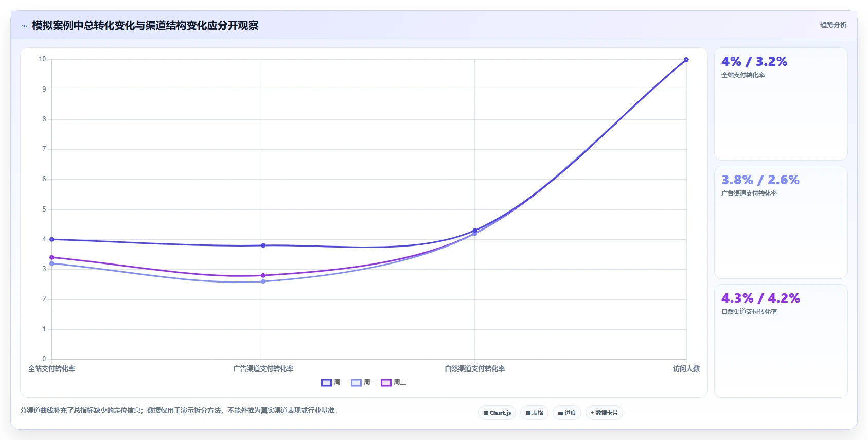Click 周二 data point at 广告渠道支付转化率
The width and height of the screenshot is (868, 440).
[263, 281]
